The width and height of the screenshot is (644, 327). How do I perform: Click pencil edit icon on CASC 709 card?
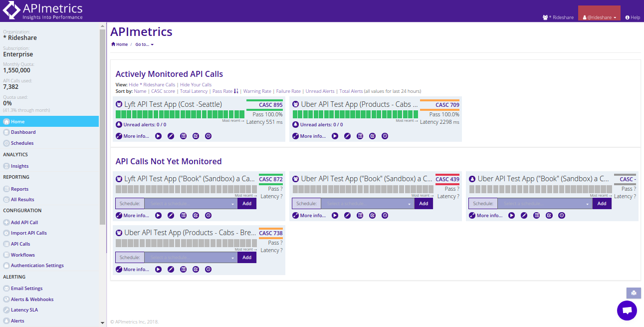tap(347, 136)
